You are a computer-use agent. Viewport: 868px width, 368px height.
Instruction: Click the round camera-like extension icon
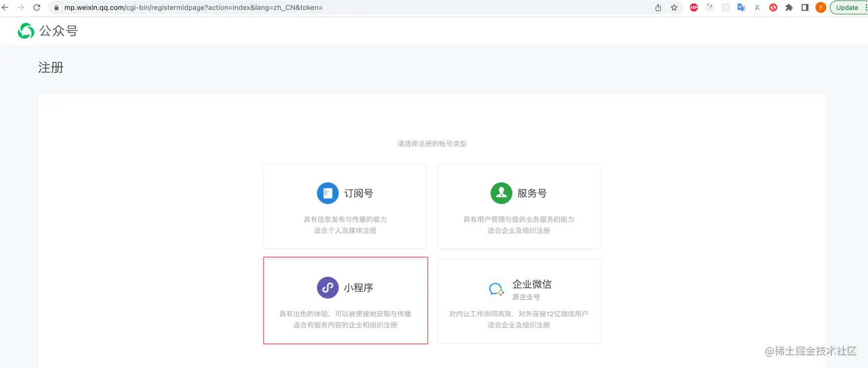click(710, 7)
